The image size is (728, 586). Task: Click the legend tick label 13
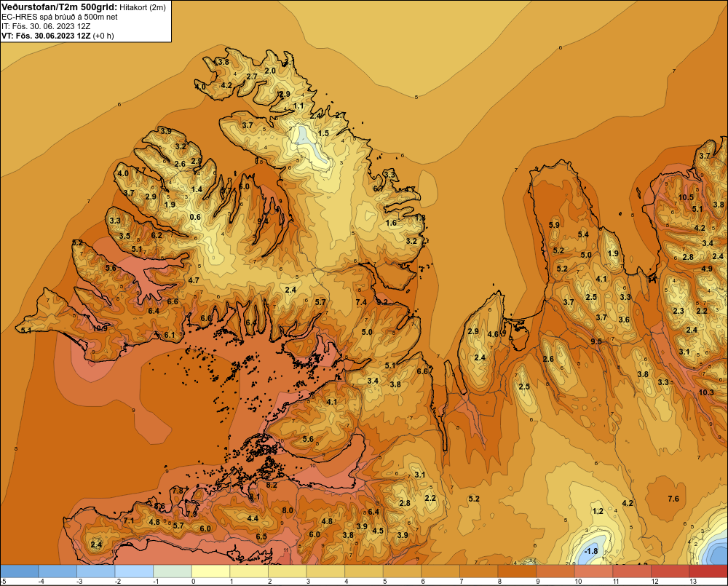point(693,582)
